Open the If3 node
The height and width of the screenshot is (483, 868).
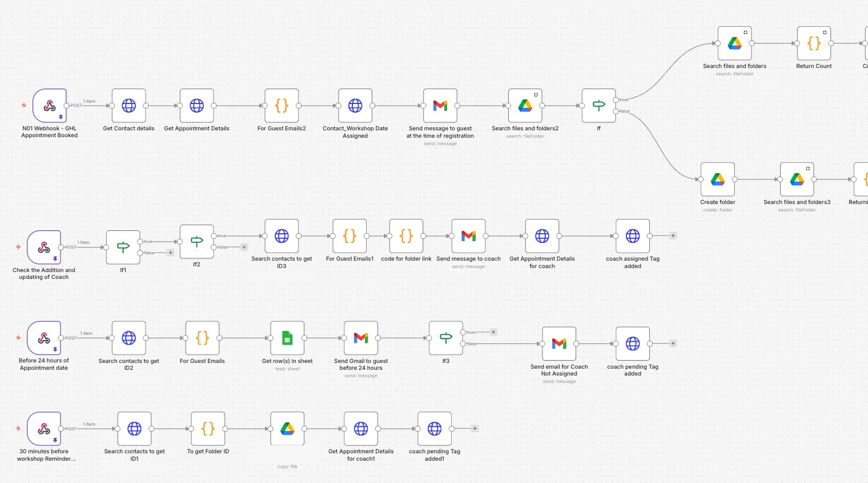[x=446, y=338]
